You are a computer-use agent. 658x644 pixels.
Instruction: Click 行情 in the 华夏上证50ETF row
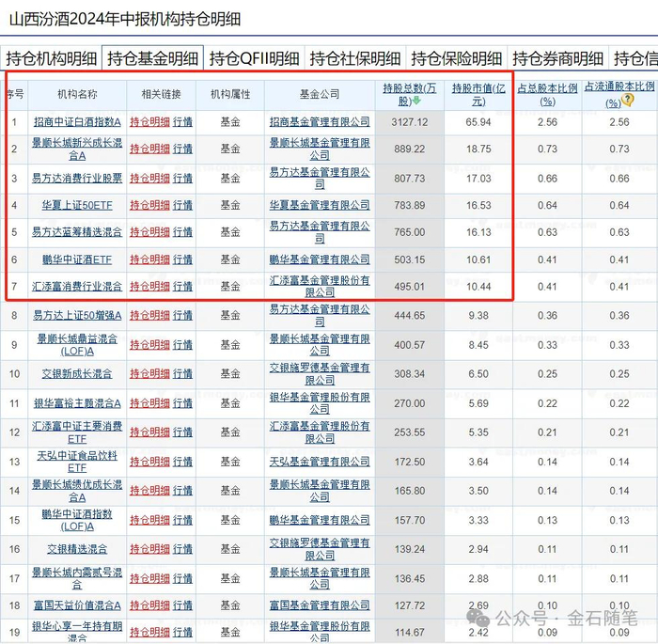[x=182, y=205]
